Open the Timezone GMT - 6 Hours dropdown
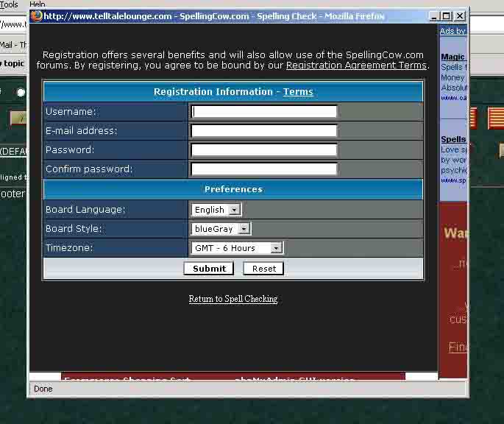This screenshot has height=424, width=504. 237,248
